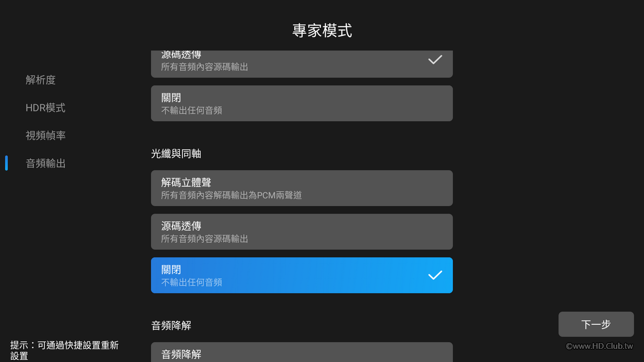Select 音頻輸出 in the sidebar
The width and height of the screenshot is (644, 362).
pyautogui.click(x=45, y=164)
